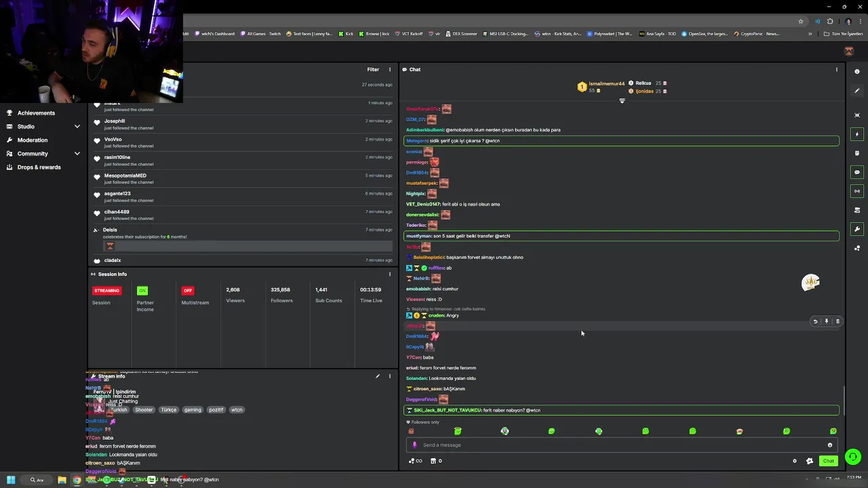Toggle the lightning bolt panel in right sidebar

pyautogui.click(x=857, y=134)
